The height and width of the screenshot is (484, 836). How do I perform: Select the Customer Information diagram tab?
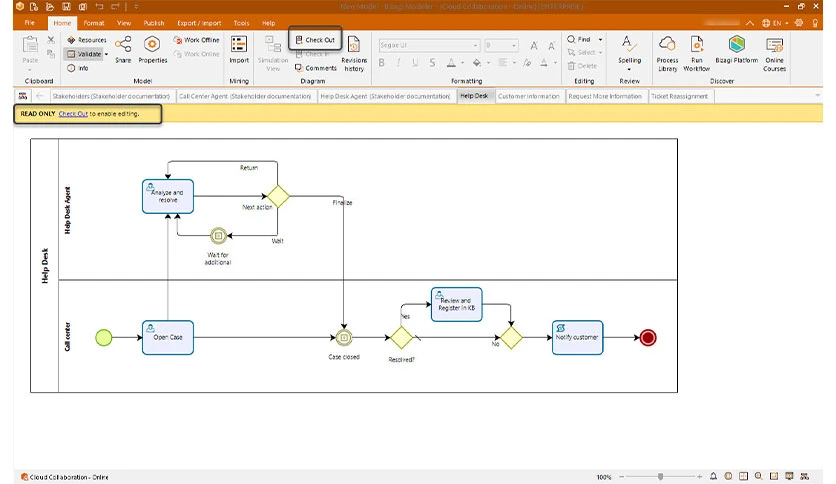[528, 96]
